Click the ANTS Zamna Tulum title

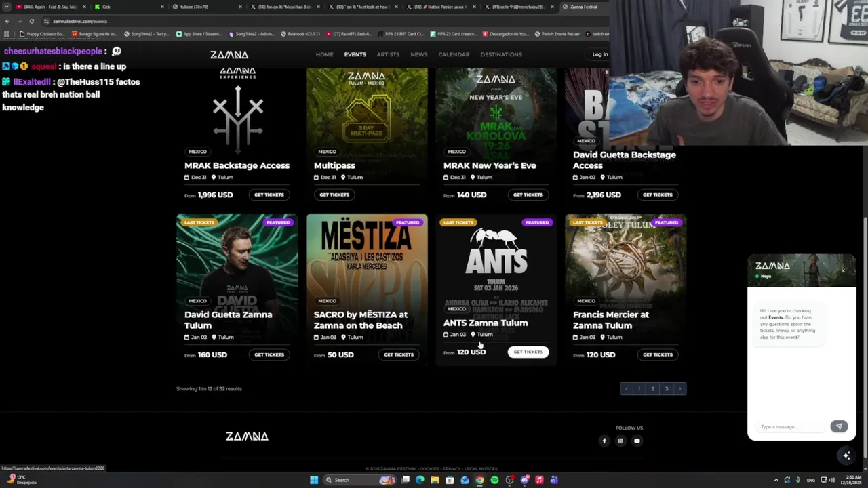point(486,323)
